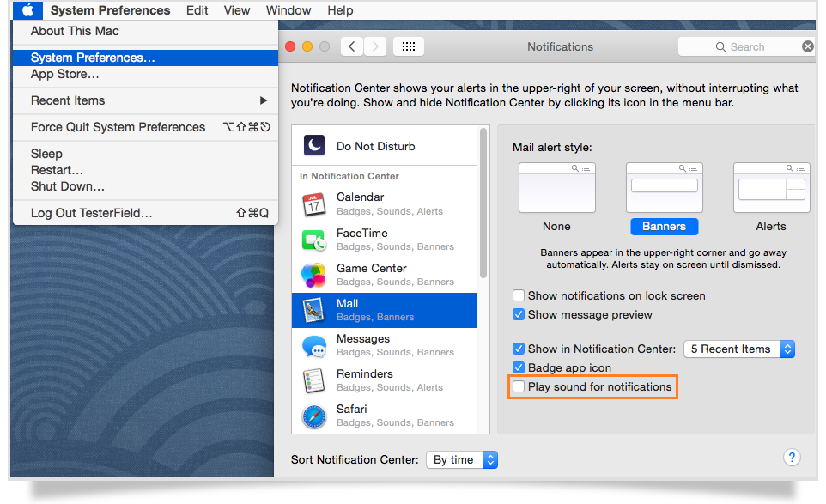Select the Banners alert style thumbnail
826x504 pixels.
point(665,187)
